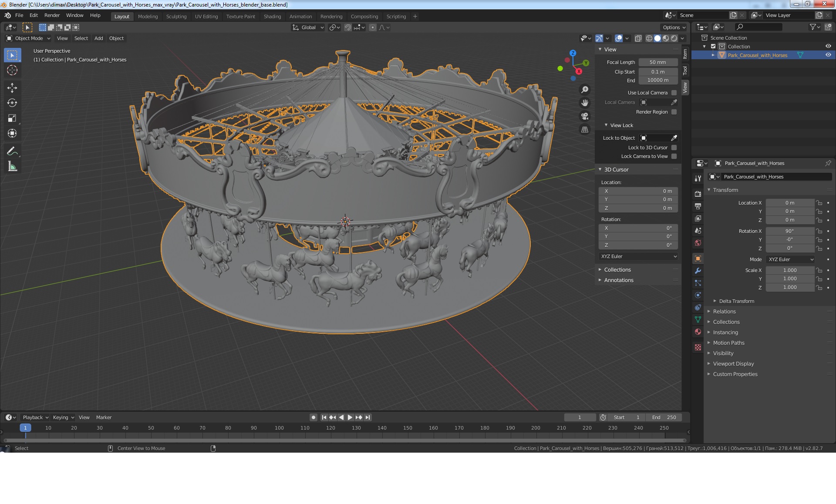
Task: Open the Object Mode dropdown
Action: (28, 38)
